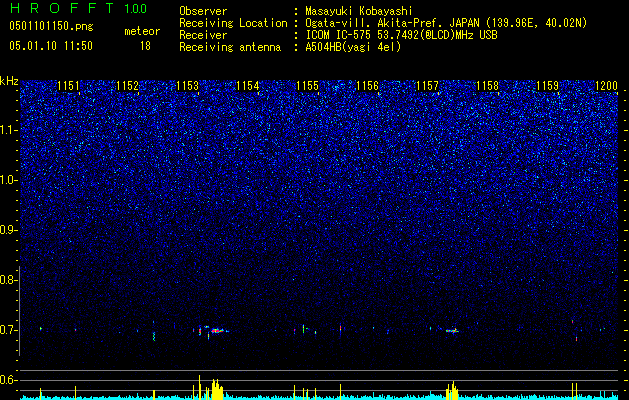Click the 'Receiving Location' label

pos(233,23)
